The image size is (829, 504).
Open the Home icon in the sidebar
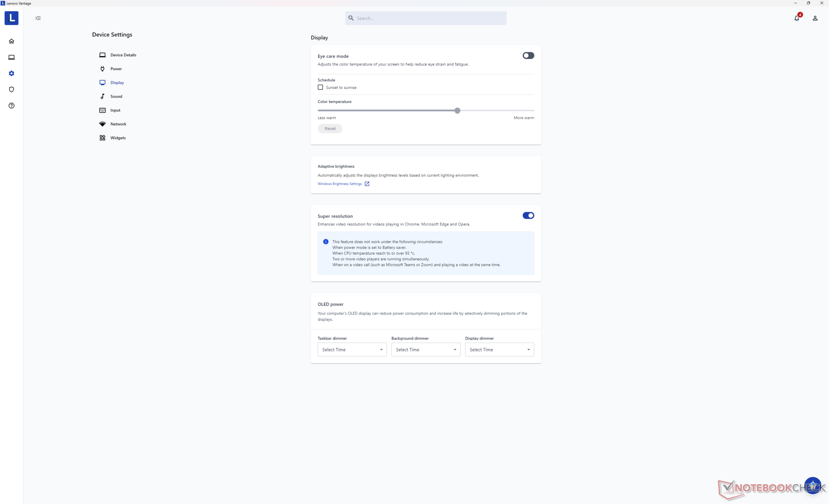pyautogui.click(x=12, y=41)
